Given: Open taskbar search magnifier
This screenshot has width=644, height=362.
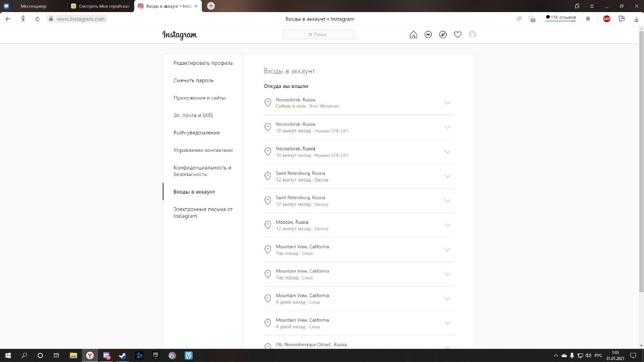Looking at the screenshot, I should click(x=24, y=355).
